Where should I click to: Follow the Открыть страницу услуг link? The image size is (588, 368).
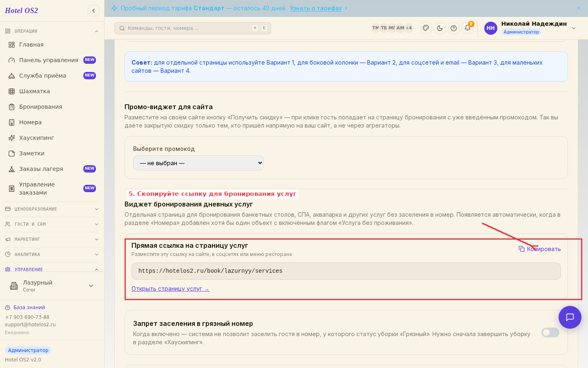tap(170, 289)
